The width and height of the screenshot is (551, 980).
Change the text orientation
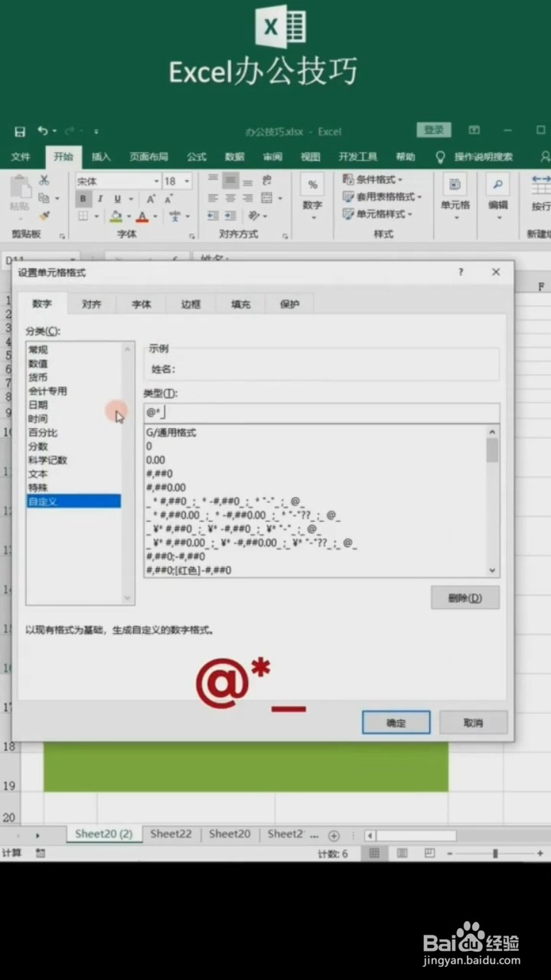tap(255, 217)
